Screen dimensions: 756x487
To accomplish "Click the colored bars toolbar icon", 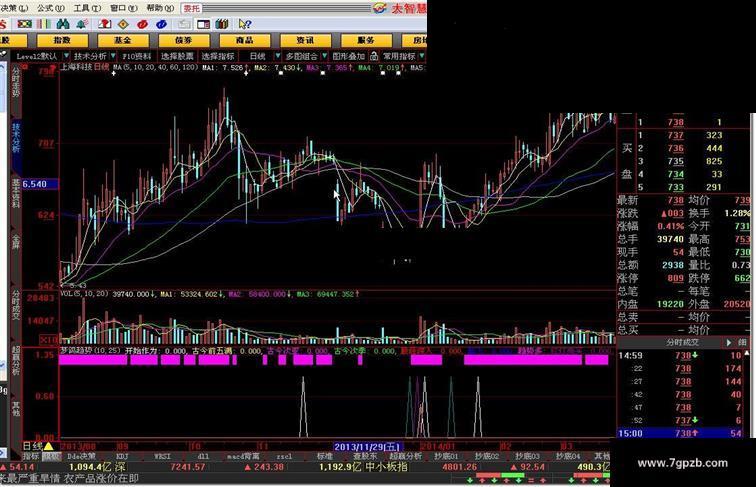I will pyautogui.click(x=44, y=24).
